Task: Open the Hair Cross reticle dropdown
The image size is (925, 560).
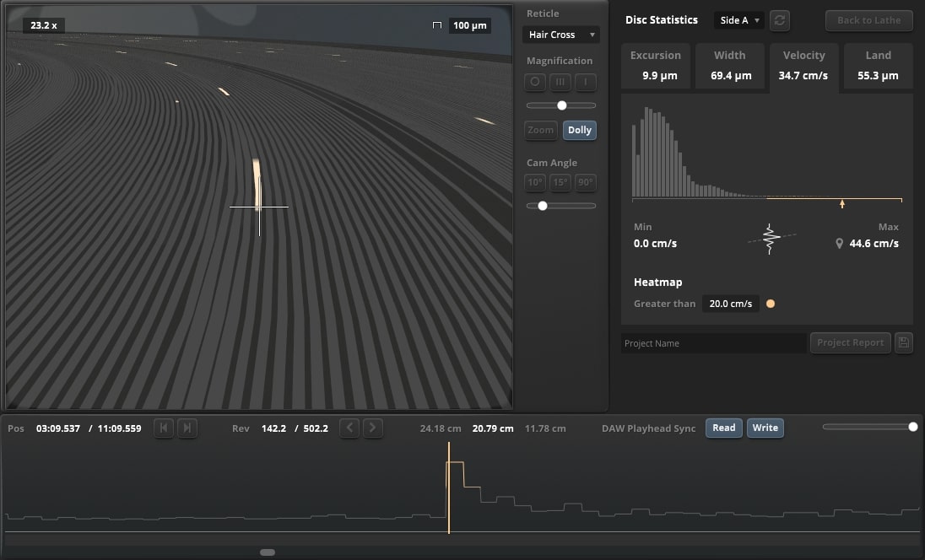Action: [x=560, y=35]
